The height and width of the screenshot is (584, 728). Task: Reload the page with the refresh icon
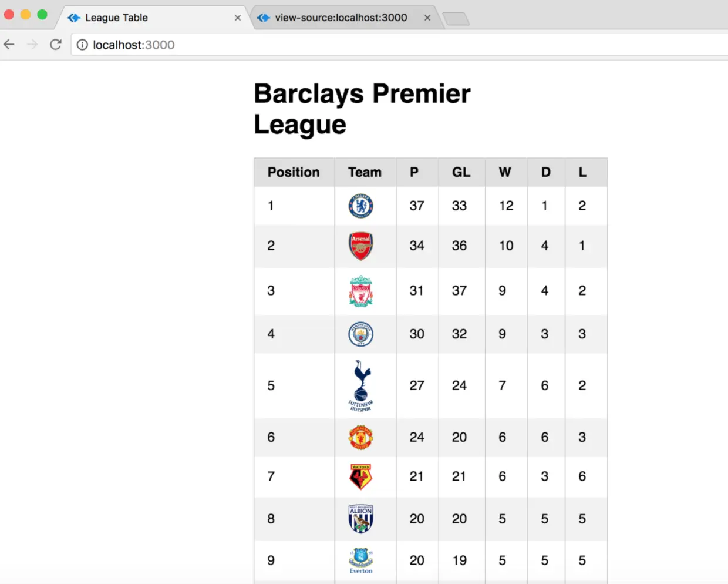click(56, 45)
